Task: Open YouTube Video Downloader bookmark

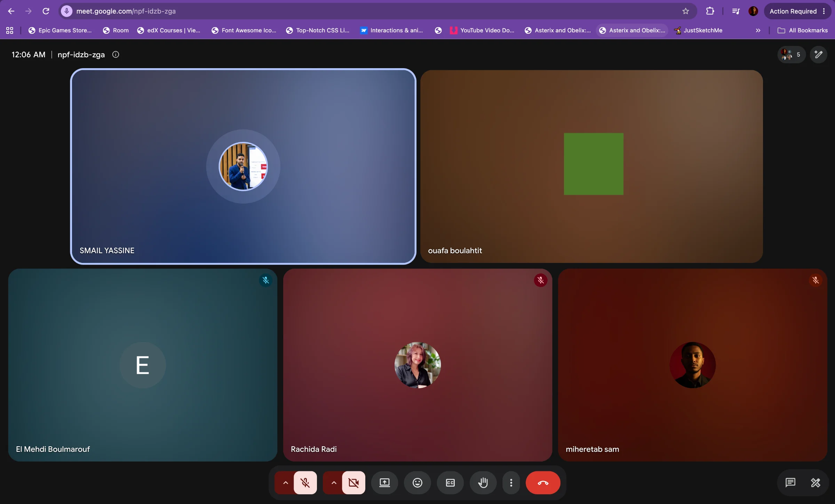Action: [x=482, y=30]
